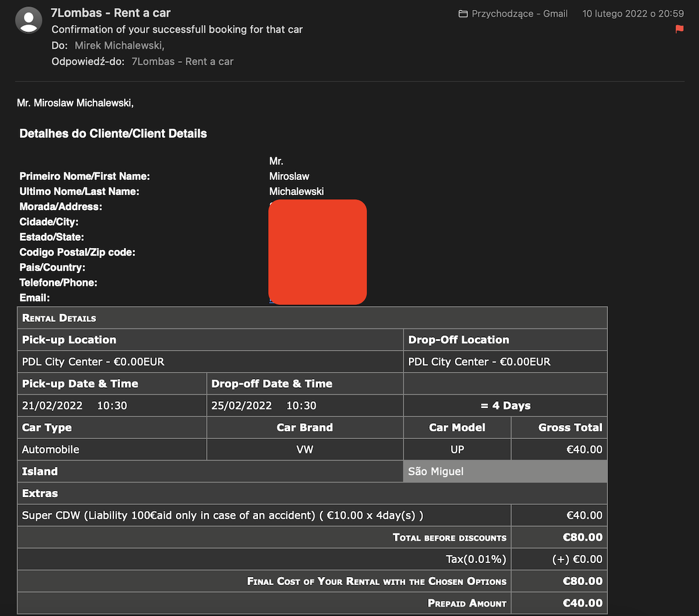Click the Super CDW extras row
Image resolution: width=699 pixels, height=616 pixels.
(312, 515)
